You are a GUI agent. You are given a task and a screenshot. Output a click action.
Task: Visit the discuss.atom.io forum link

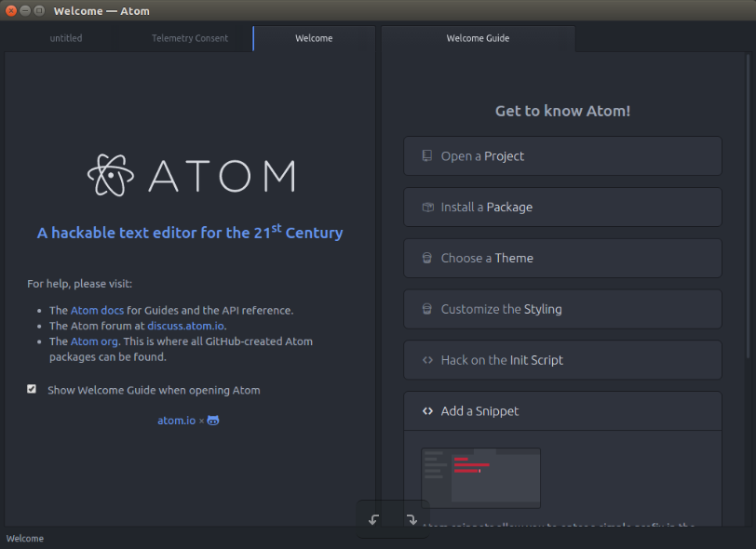point(185,326)
